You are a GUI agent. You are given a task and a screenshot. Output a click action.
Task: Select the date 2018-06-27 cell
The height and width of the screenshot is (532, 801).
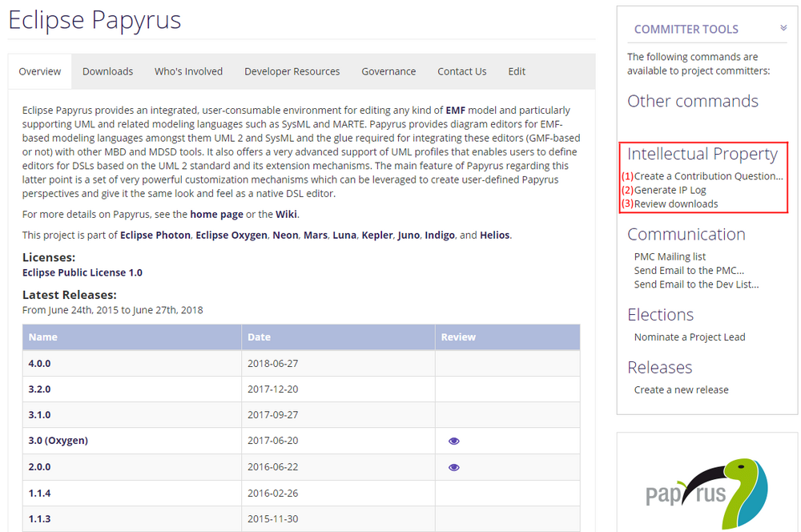click(338, 364)
